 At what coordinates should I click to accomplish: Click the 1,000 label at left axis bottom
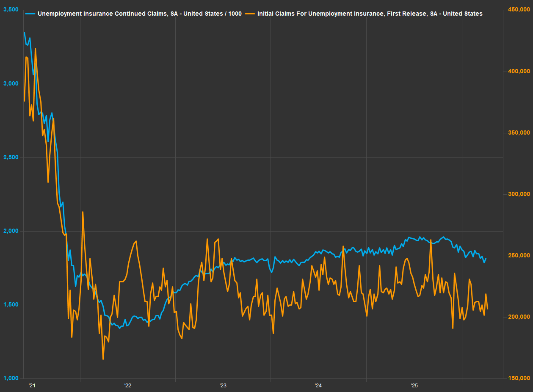pyautogui.click(x=11, y=378)
